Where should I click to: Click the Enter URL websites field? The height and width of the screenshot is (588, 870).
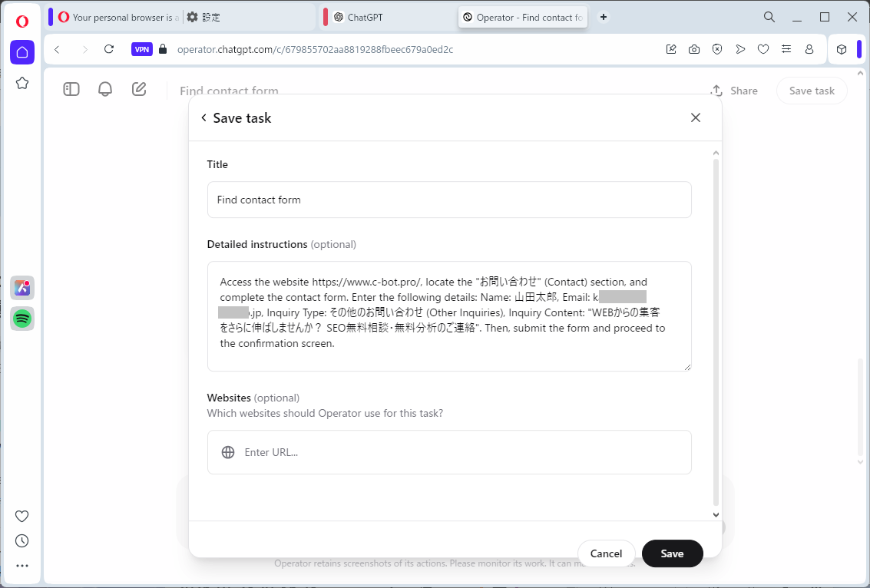449,452
